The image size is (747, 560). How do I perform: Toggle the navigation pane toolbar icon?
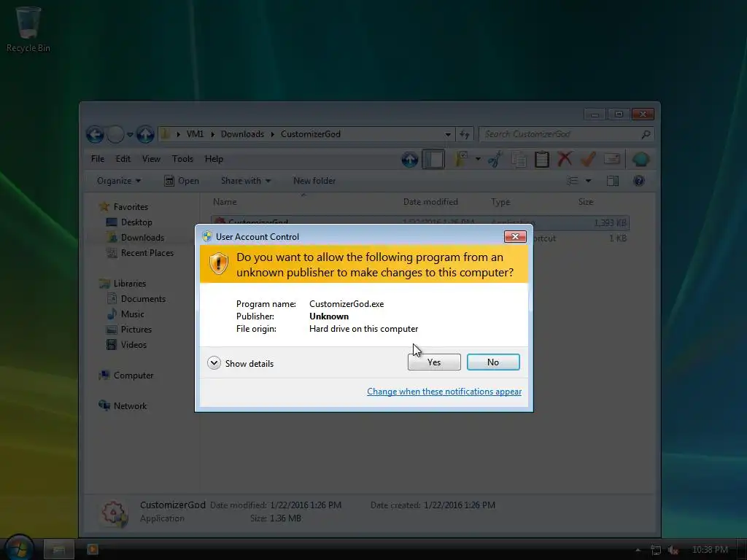(x=433, y=160)
